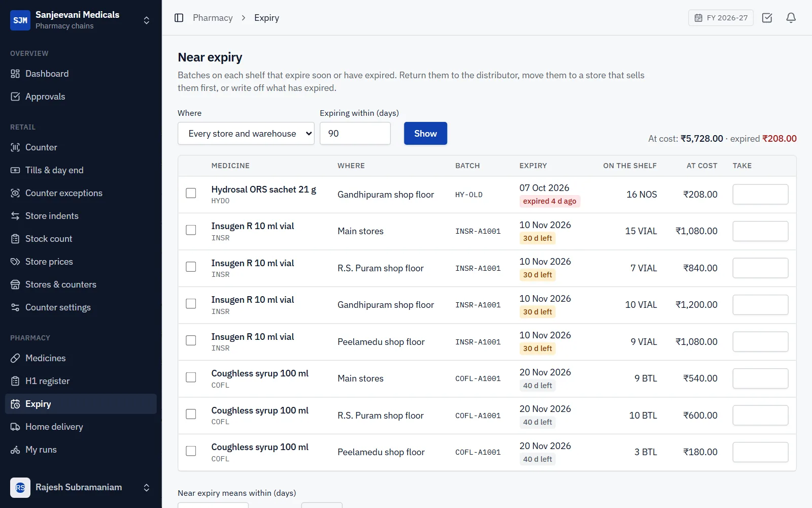Open Home delivery page
This screenshot has width=812, height=508.
81,427
